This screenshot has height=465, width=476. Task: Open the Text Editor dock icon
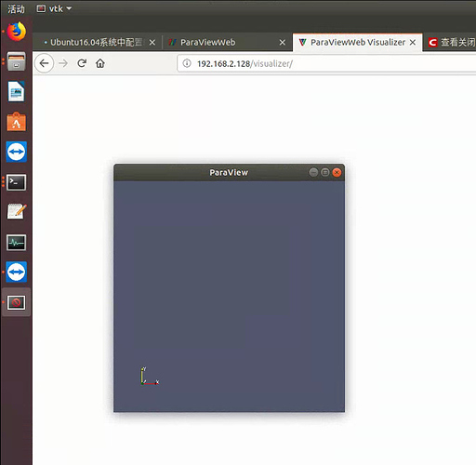coord(17,212)
